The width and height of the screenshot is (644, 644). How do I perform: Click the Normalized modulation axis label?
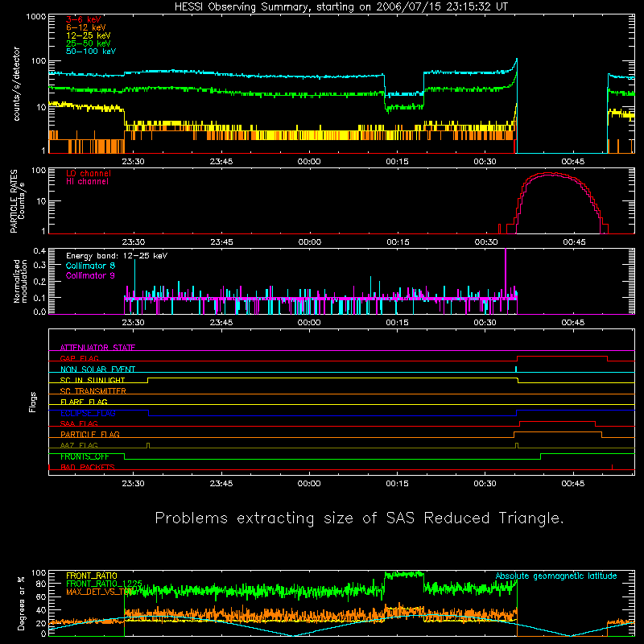pos(20,281)
